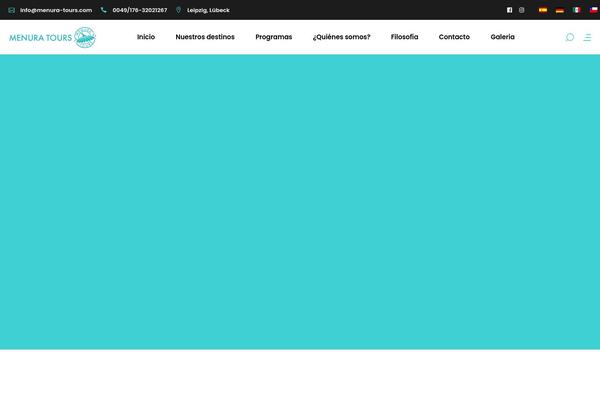
Task: Navigate to ¿Quiénes somos?
Action: point(341,37)
